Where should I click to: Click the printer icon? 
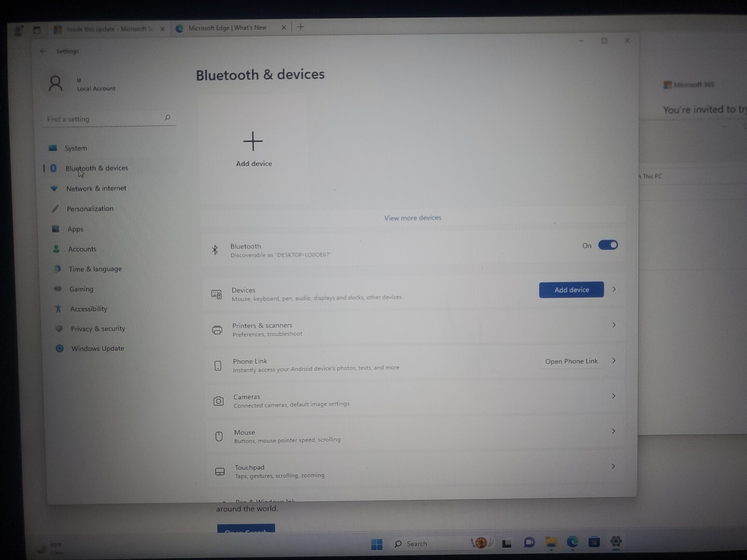217,330
